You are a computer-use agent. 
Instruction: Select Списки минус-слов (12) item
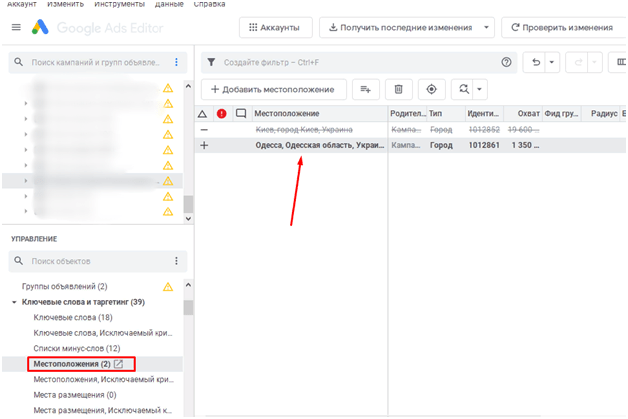click(x=76, y=348)
